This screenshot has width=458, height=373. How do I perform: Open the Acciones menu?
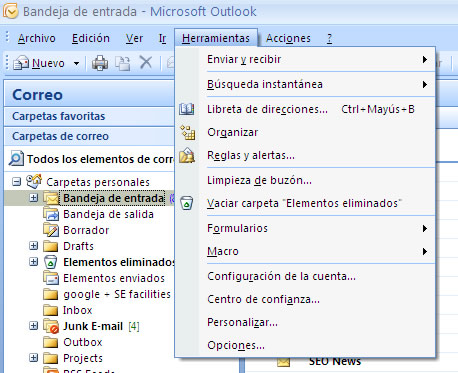click(288, 38)
